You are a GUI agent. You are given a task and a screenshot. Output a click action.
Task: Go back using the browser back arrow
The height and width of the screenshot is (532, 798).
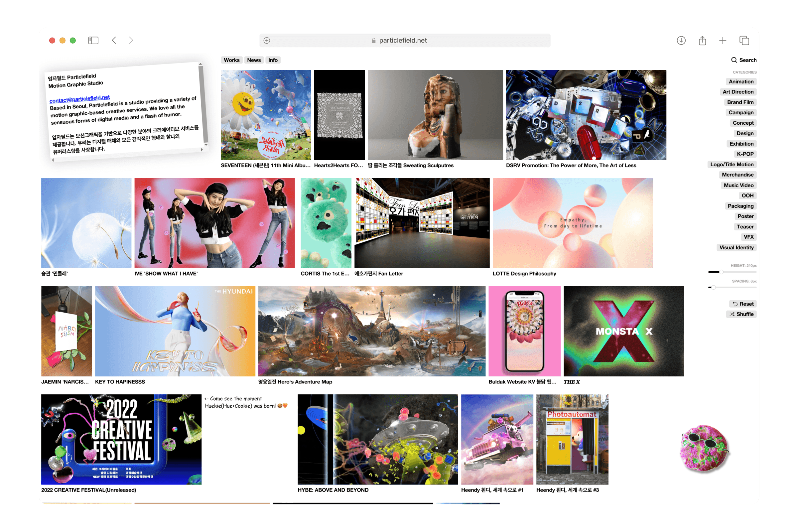pos(114,40)
